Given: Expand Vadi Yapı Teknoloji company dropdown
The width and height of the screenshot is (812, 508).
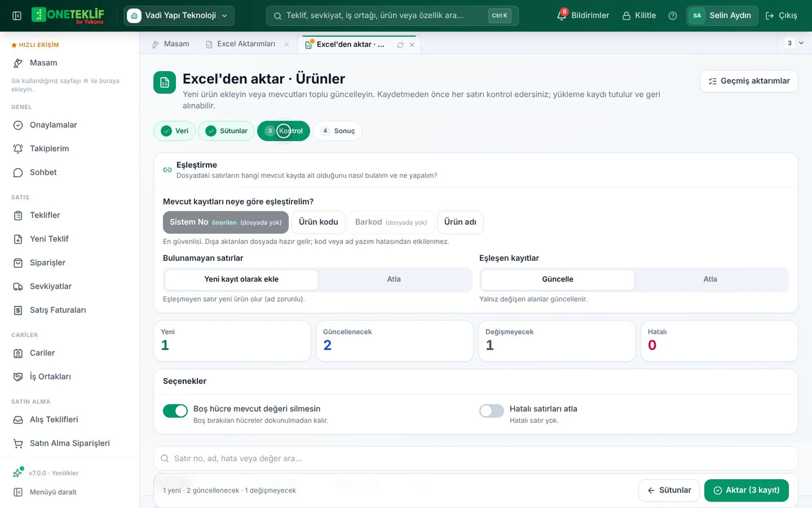Looking at the screenshot, I should coord(179,16).
